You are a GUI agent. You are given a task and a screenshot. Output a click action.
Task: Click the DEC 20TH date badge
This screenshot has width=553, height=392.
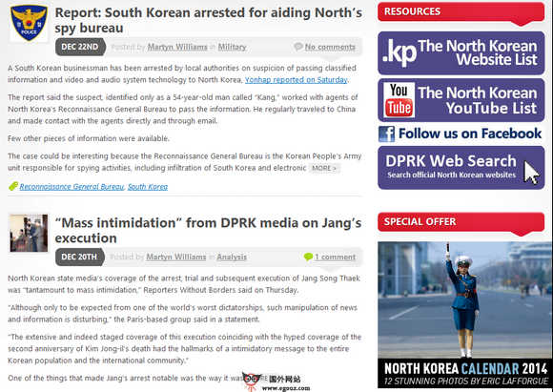[x=80, y=257]
